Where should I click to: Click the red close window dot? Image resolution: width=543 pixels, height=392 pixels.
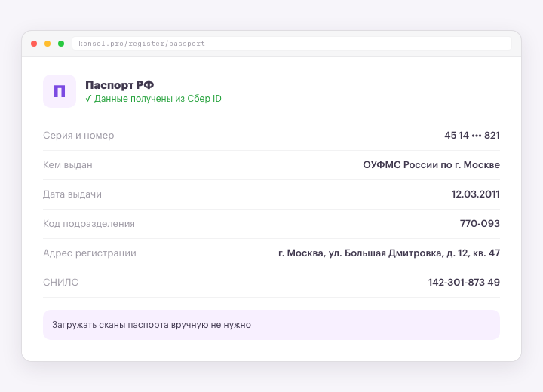click(34, 44)
